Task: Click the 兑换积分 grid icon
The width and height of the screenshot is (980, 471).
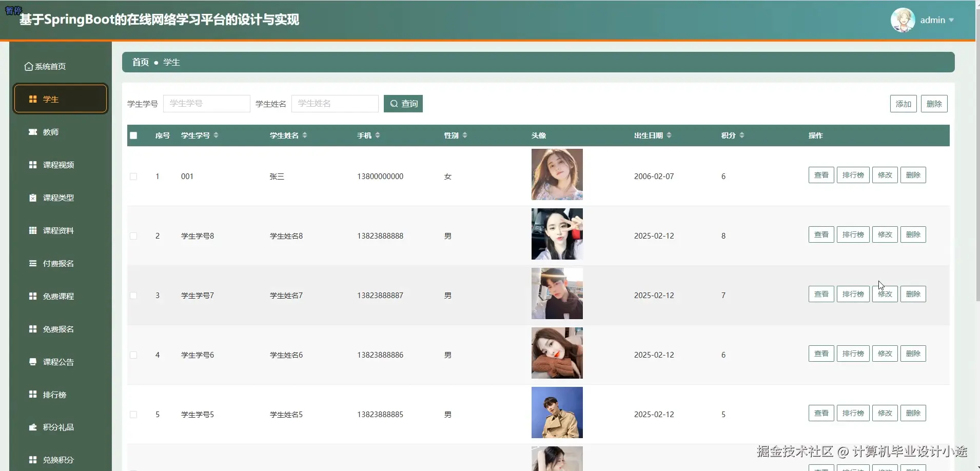Action: [33, 460]
